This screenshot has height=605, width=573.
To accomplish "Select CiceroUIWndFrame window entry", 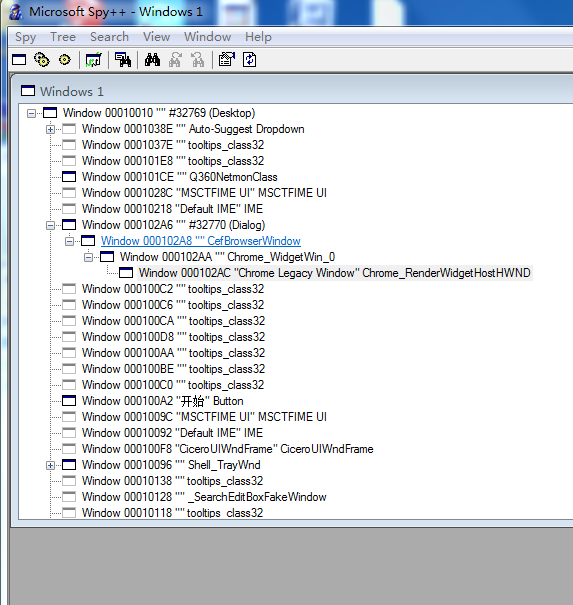I will pos(227,449).
